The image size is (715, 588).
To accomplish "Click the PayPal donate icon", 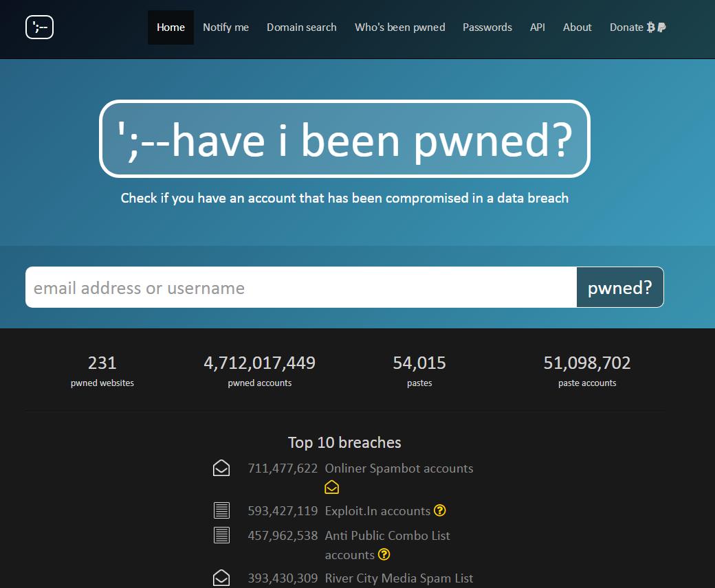I will [x=661, y=27].
